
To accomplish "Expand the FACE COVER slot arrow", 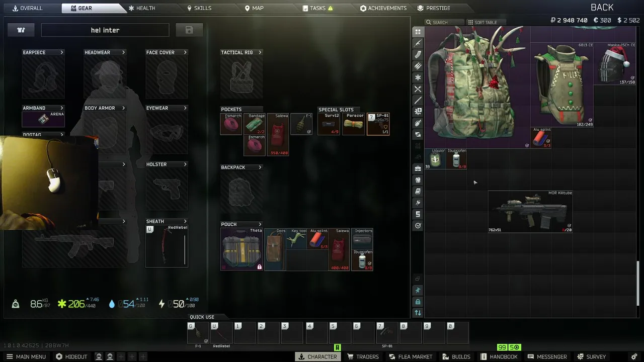I will (185, 52).
